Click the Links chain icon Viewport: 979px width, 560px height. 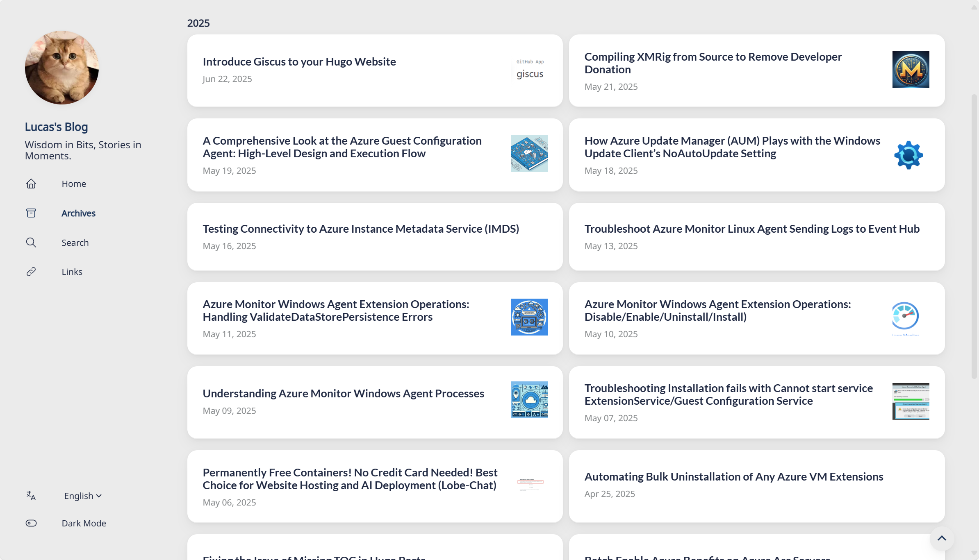point(31,272)
